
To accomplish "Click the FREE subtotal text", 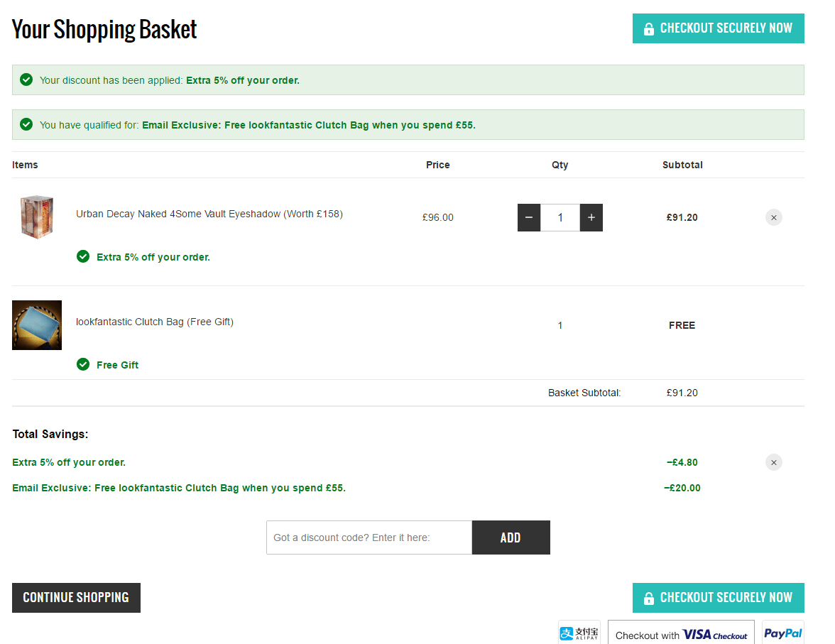I will 682,325.
